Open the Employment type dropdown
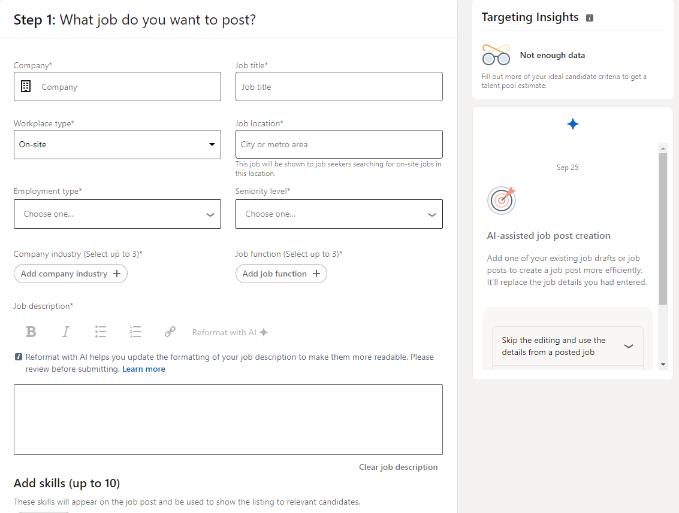This screenshot has width=679, height=513. (117, 214)
